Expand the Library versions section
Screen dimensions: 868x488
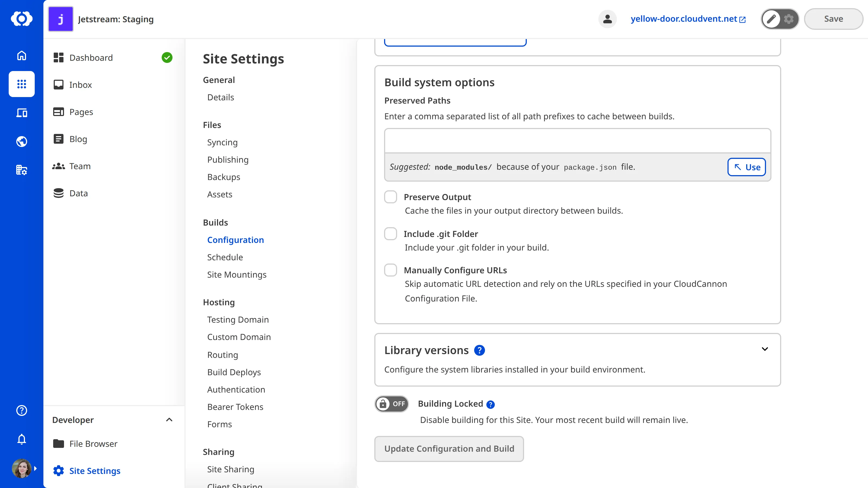point(765,349)
